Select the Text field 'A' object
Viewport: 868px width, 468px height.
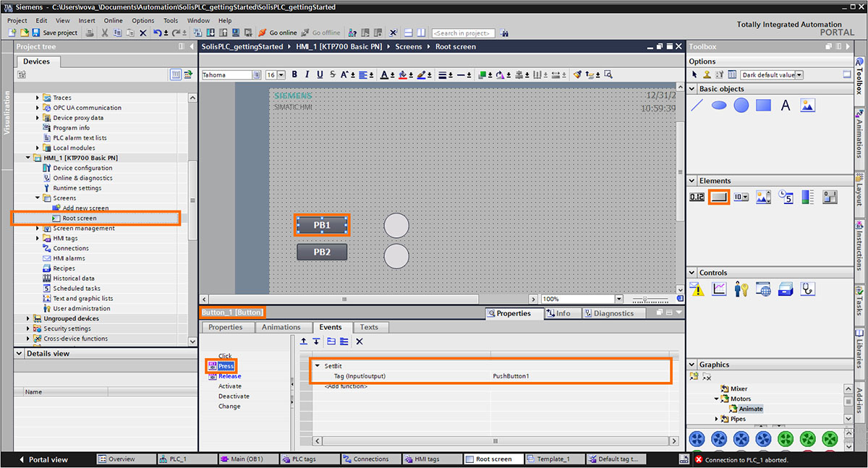pyautogui.click(x=786, y=106)
